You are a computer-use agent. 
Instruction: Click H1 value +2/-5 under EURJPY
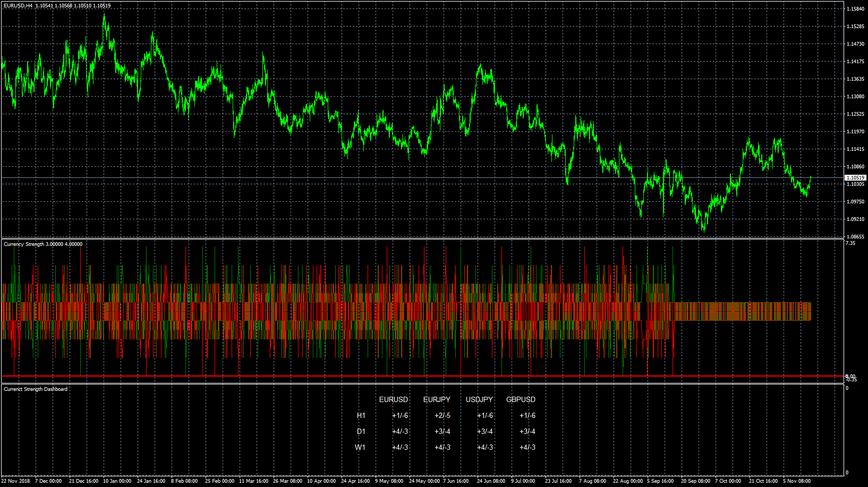click(x=442, y=415)
